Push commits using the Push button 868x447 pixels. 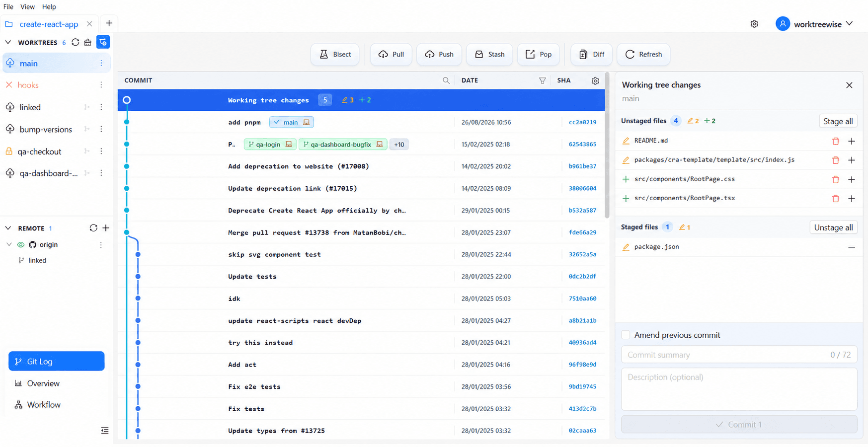point(439,54)
